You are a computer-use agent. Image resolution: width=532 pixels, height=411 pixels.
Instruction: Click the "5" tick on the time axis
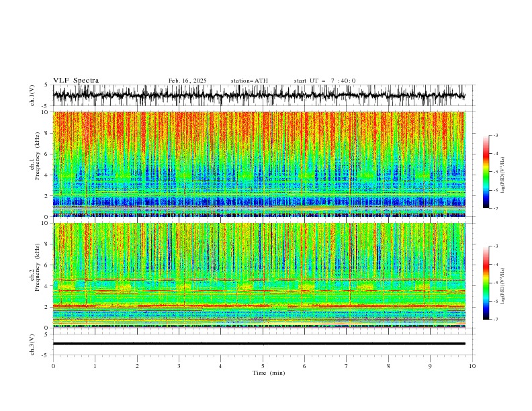pos(263,366)
